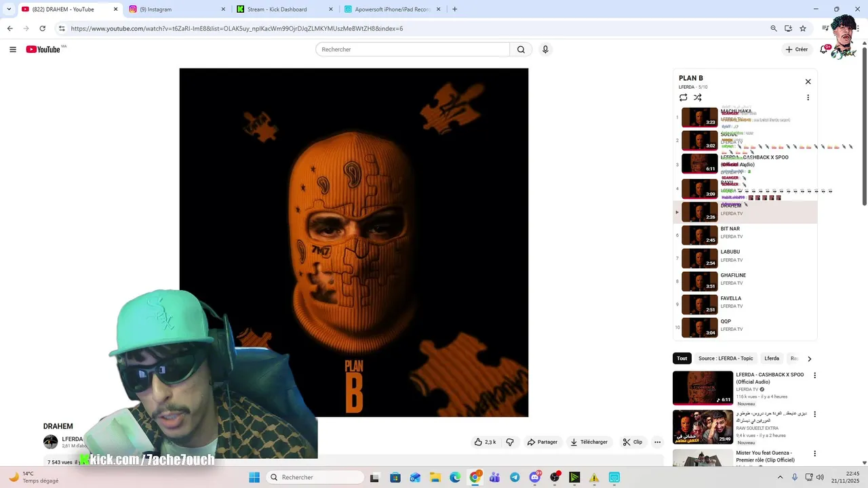Like the DRAHEM video
The height and width of the screenshot is (488, 868).
click(485, 442)
